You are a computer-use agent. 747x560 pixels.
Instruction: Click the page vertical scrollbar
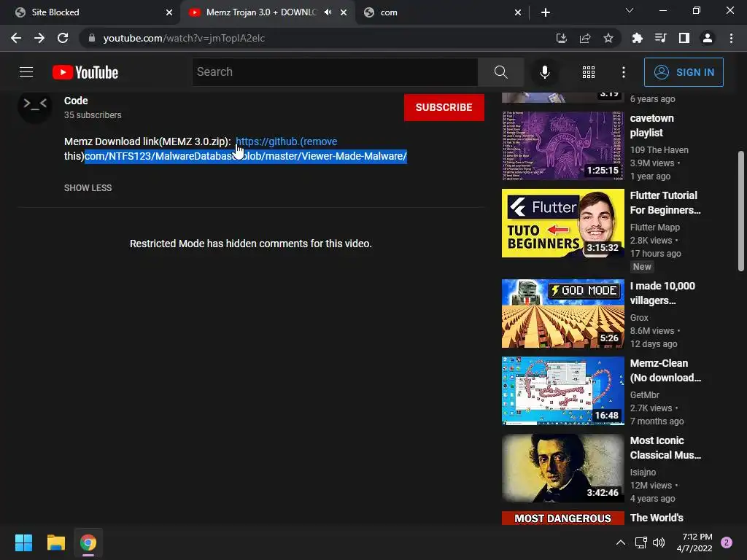tap(741, 211)
